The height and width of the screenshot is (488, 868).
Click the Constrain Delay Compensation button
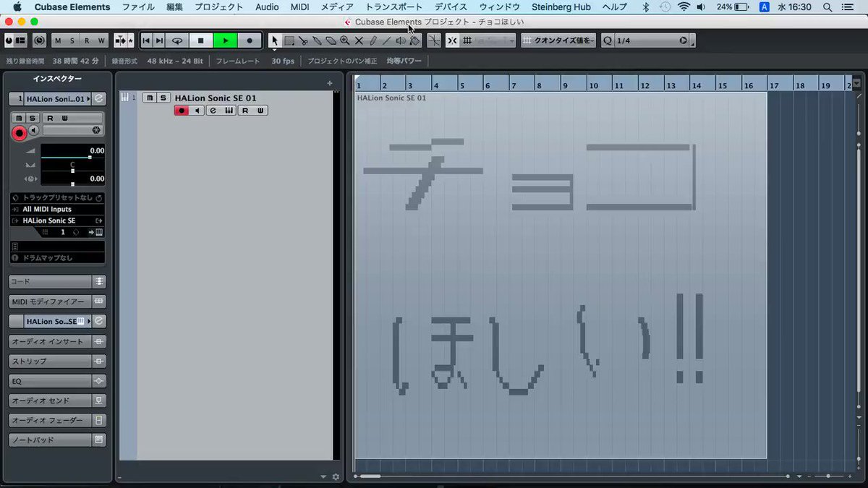39,41
